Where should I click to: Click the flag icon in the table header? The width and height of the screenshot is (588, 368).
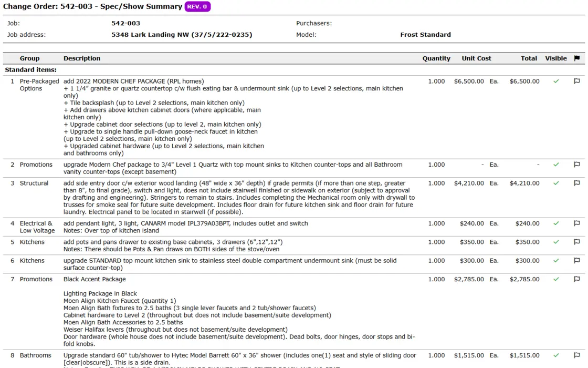[x=577, y=58]
